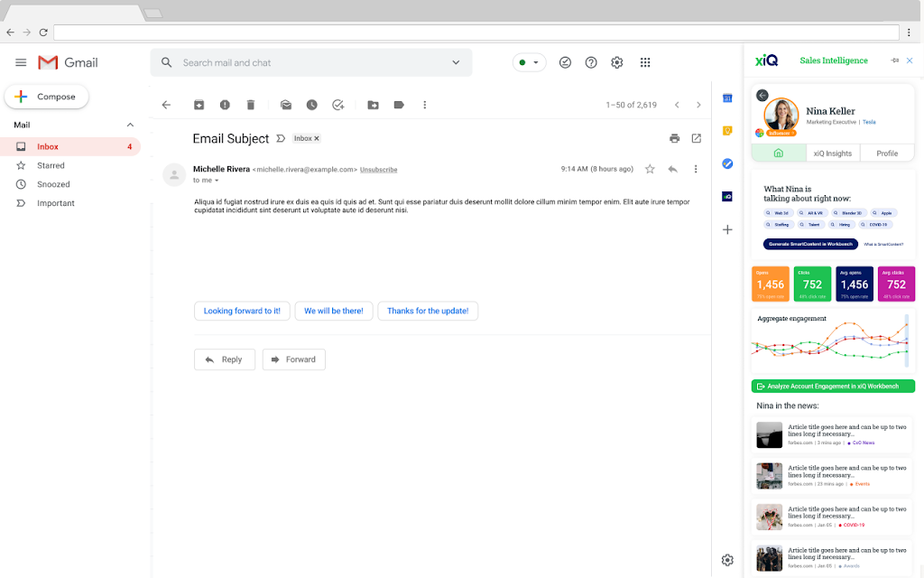Snooze this email with clock icon

[x=311, y=105]
